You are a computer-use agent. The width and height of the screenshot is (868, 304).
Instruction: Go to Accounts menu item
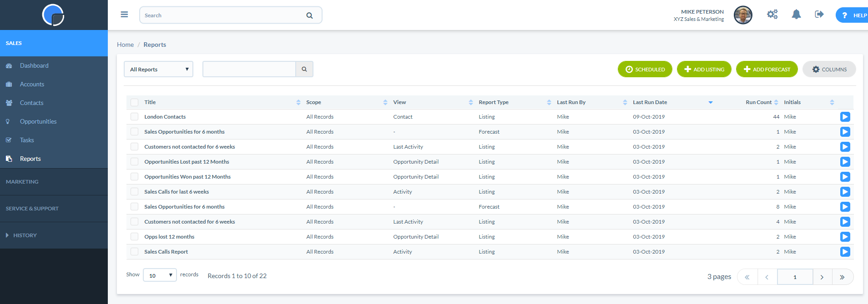tap(32, 85)
